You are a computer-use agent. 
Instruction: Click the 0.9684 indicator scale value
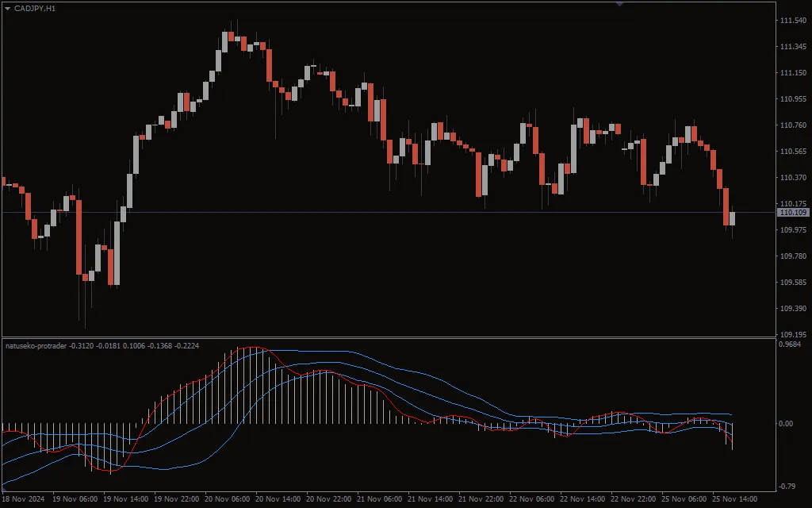coord(791,344)
